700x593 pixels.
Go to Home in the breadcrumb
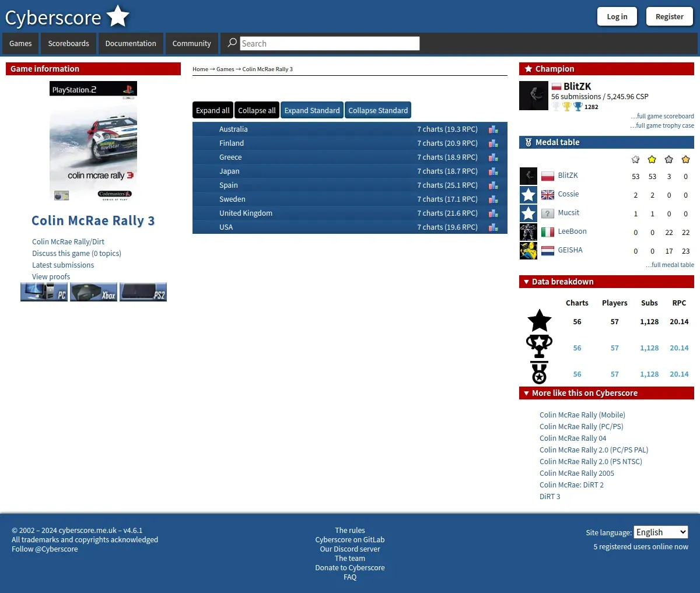200,69
